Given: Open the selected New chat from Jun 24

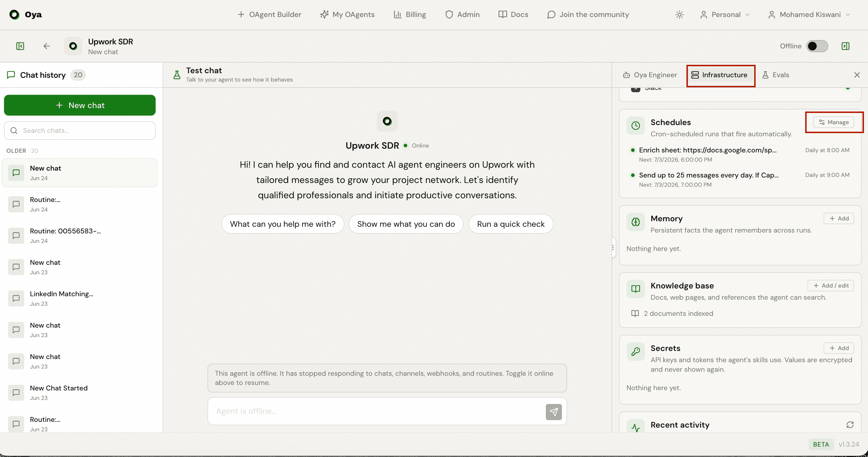Looking at the screenshot, I should pos(80,173).
